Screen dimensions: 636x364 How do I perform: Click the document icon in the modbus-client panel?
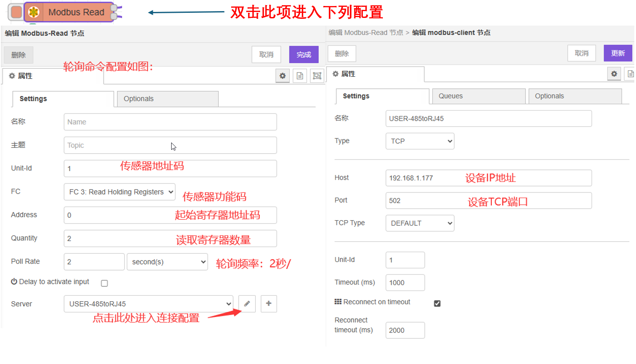[x=630, y=74]
